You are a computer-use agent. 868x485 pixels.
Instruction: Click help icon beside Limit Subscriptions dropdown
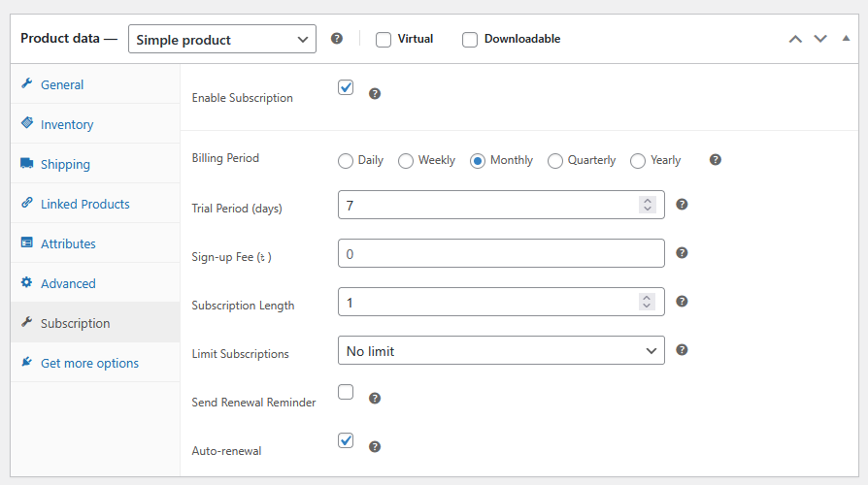(682, 350)
